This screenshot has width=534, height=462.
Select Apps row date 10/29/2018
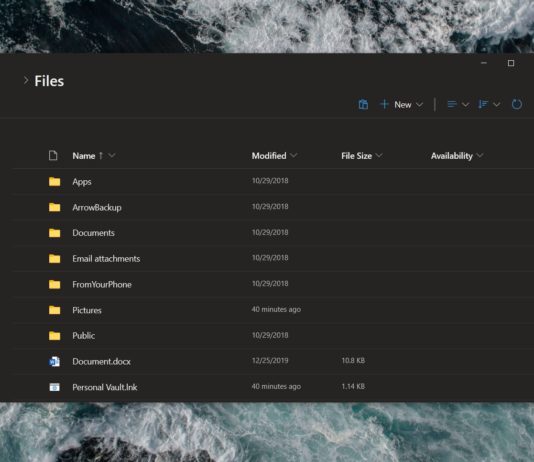pos(270,181)
